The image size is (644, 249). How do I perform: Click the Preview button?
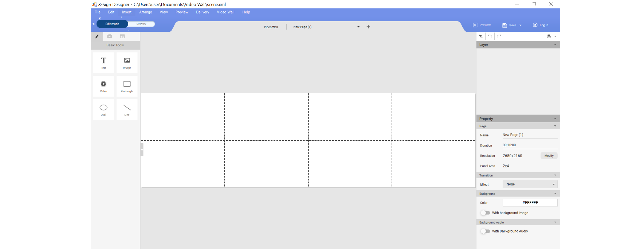482,25
